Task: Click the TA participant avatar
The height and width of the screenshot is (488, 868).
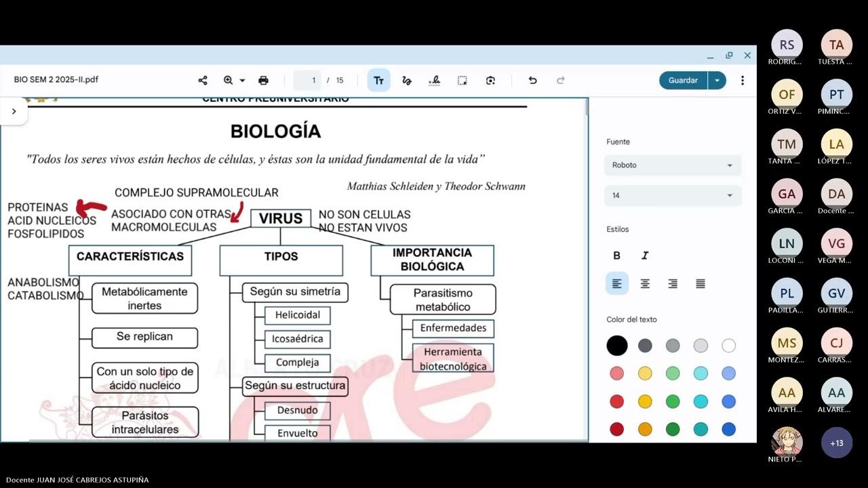Action: 836,45
